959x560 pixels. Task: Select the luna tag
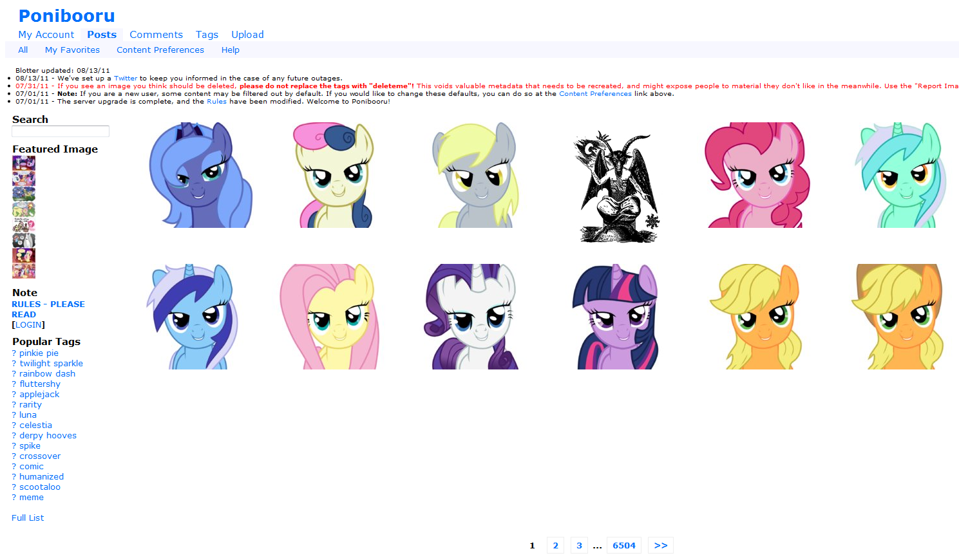tap(28, 415)
